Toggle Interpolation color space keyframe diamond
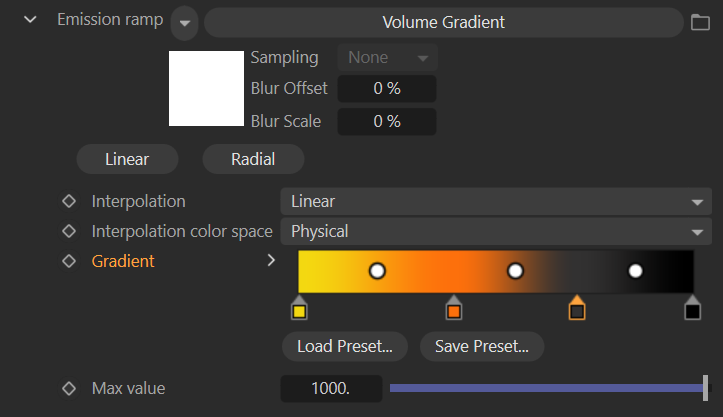The height and width of the screenshot is (417, 723). pos(69,231)
